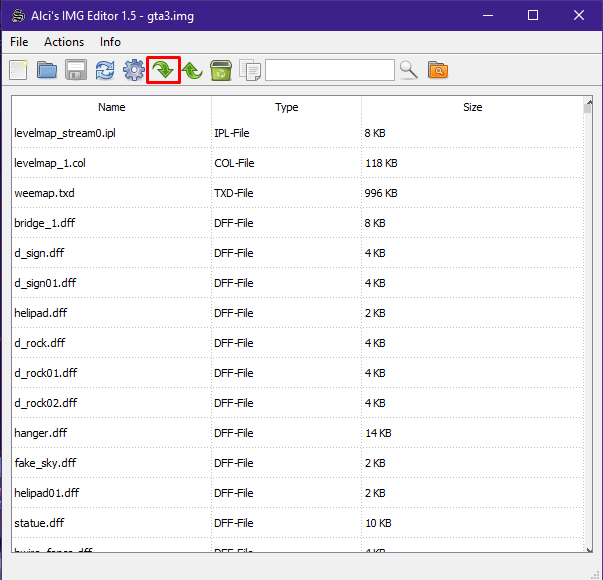Image resolution: width=603 pixels, height=580 pixels.
Task: Click the scrollbar down arrow
Action: pyautogui.click(x=588, y=550)
